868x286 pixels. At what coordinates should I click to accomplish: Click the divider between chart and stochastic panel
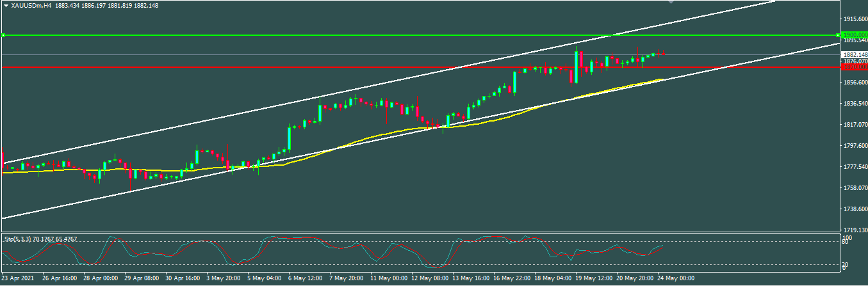[416, 232]
